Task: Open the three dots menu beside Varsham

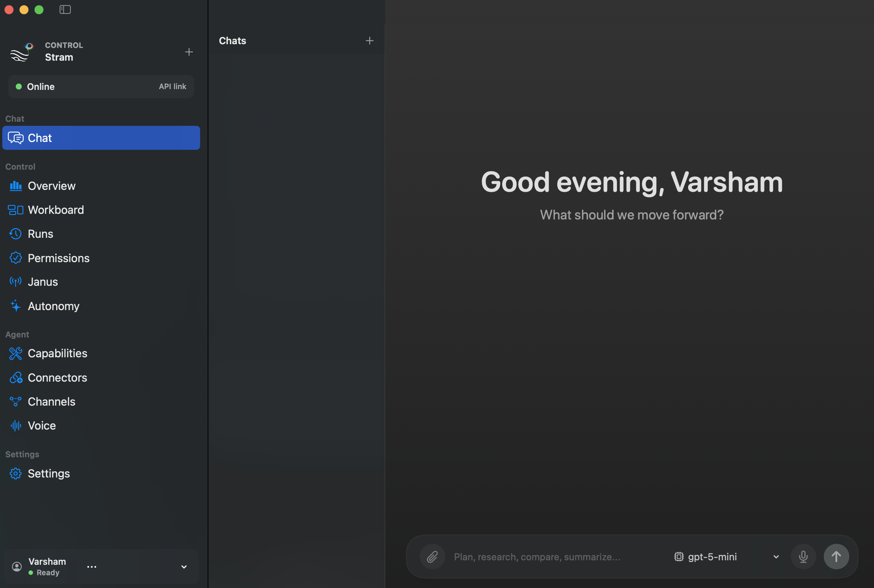Action: [91, 567]
